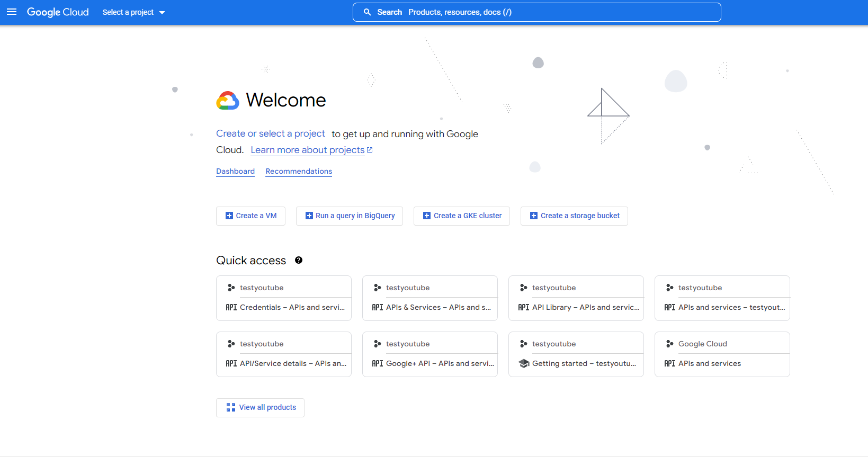Click the search magnifier icon
868x465 pixels.
point(367,12)
